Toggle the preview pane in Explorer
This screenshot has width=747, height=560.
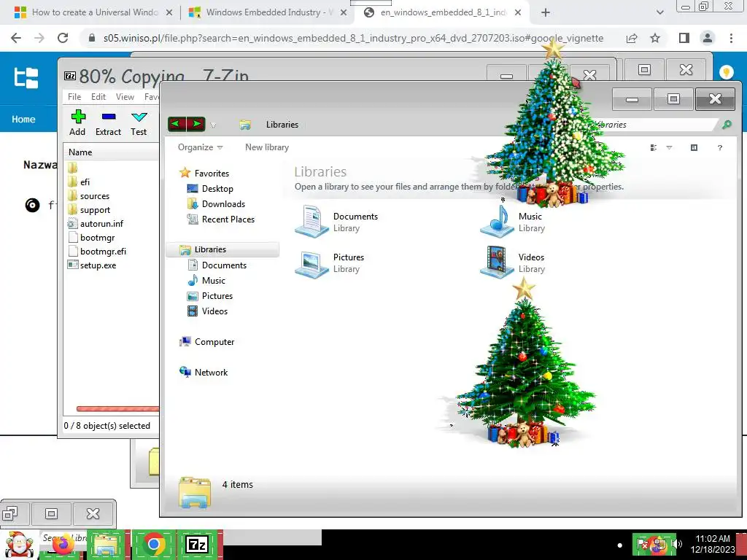click(x=694, y=147)
